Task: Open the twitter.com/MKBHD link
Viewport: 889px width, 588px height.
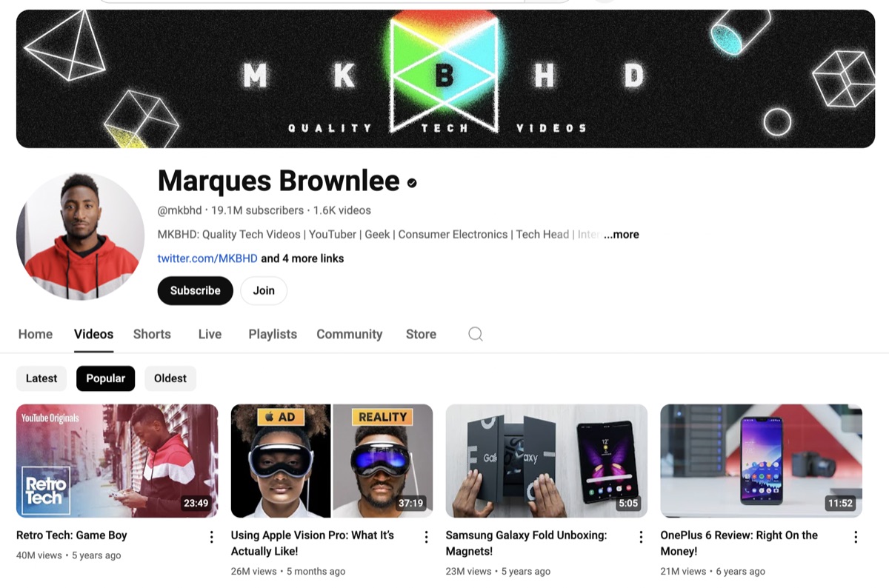Action: click(x=207, y=258)
